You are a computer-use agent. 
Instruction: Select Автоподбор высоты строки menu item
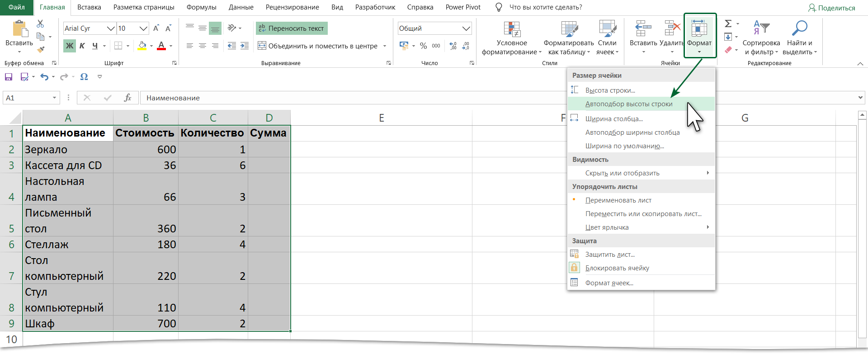click(641, 104)
